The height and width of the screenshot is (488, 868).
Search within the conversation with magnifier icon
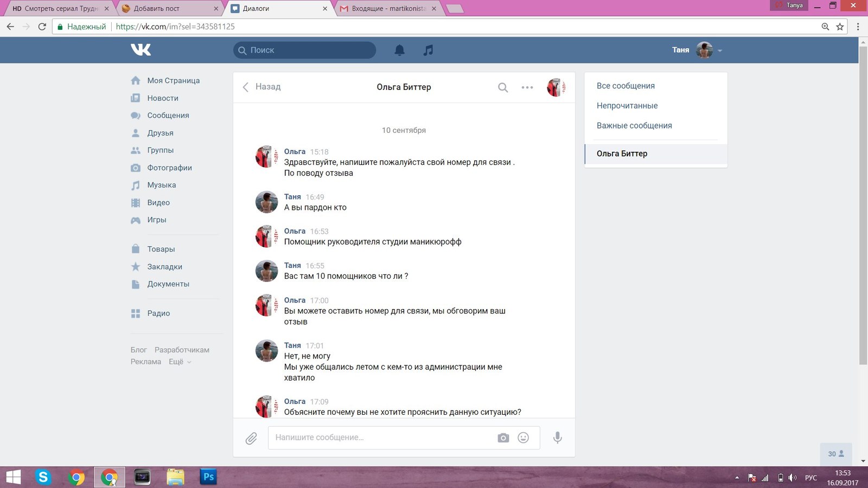(503, 87)
